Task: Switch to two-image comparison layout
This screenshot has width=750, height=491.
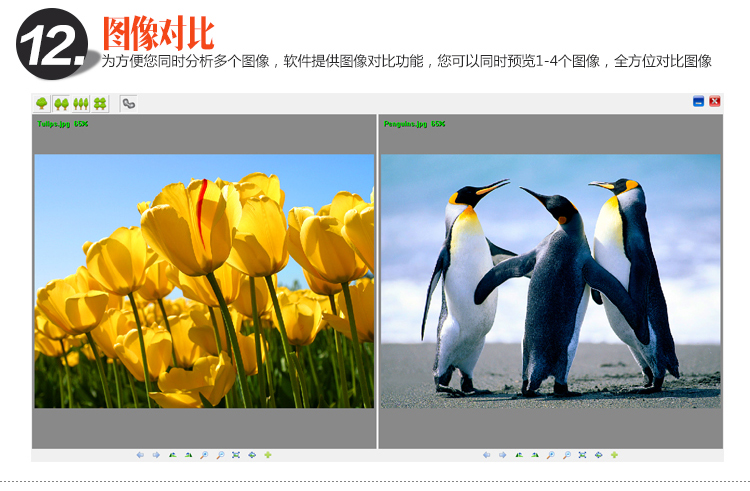Action: click(x=61, y=103)
